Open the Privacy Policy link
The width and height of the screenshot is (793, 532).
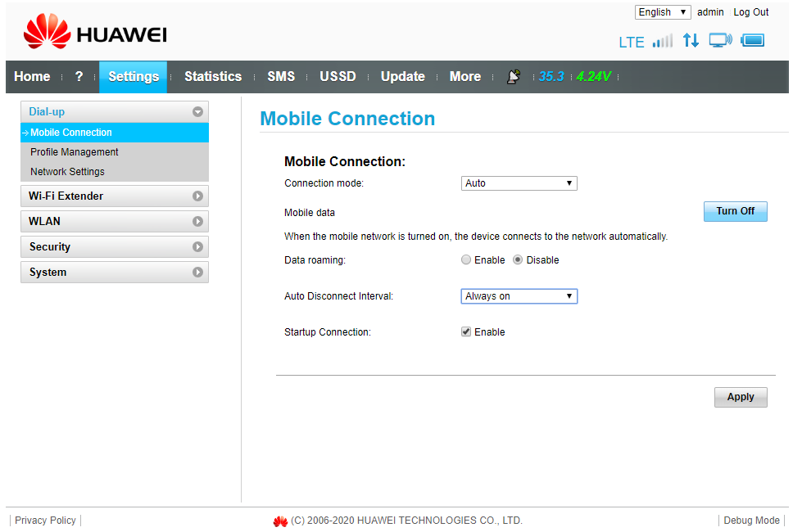45,521
